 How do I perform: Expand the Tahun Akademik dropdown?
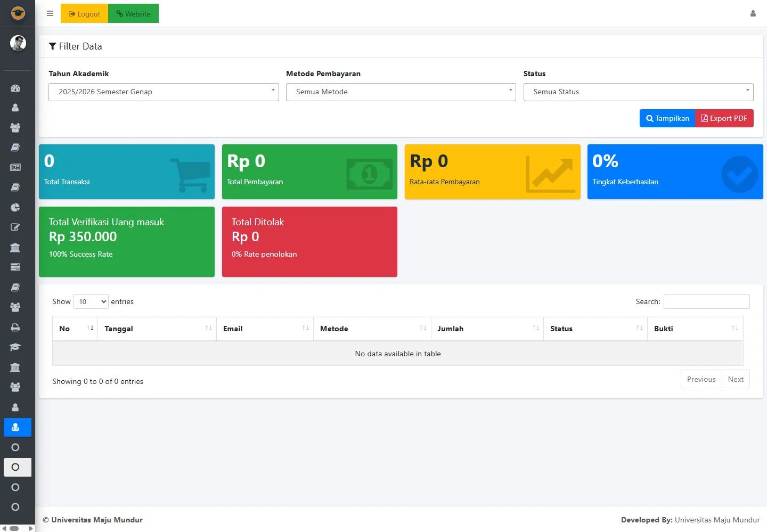(x=164, y=92)
